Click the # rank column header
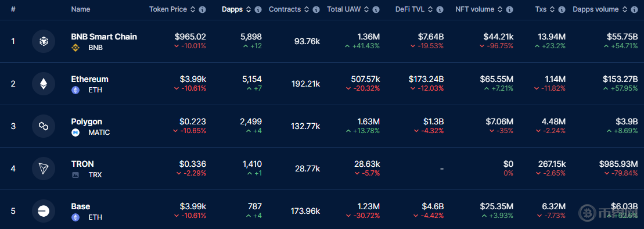644x229 pixels. [x=13, y=9]
